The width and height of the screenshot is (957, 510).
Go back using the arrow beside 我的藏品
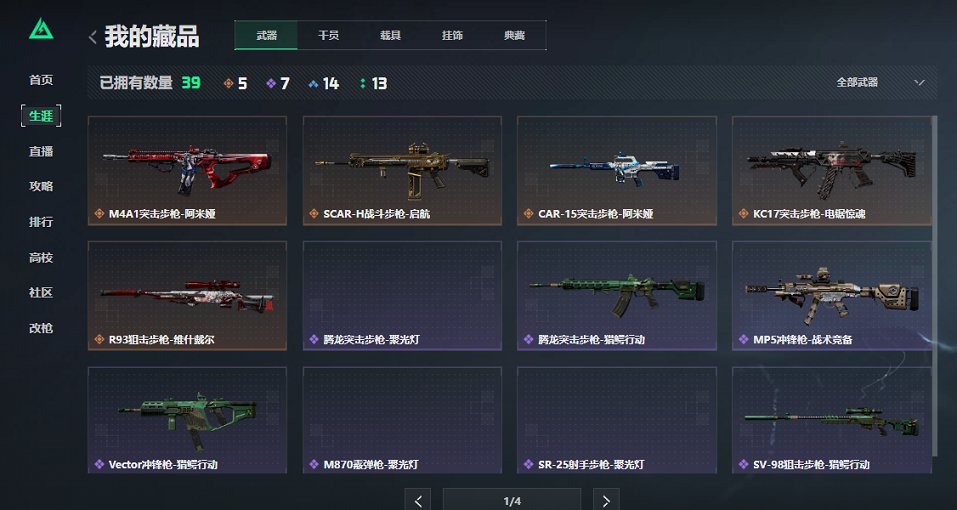pyautogui.click(x=93, y=37)
